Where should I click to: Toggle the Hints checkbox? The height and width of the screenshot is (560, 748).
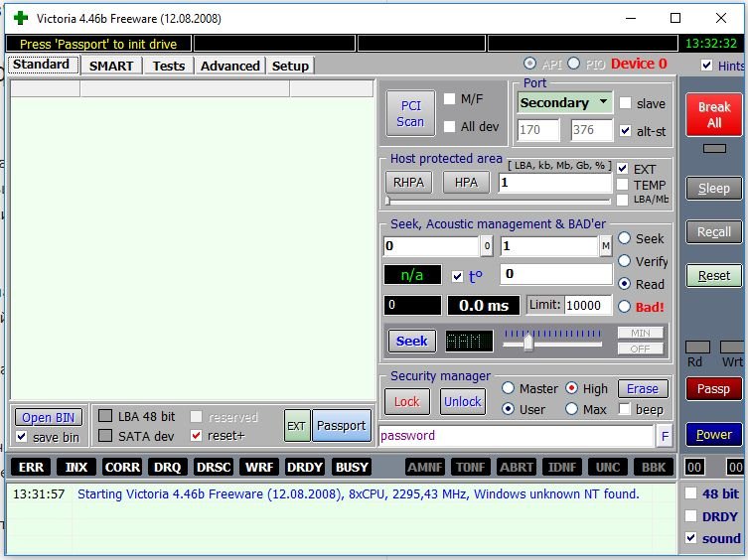click(x=706, y=66)
